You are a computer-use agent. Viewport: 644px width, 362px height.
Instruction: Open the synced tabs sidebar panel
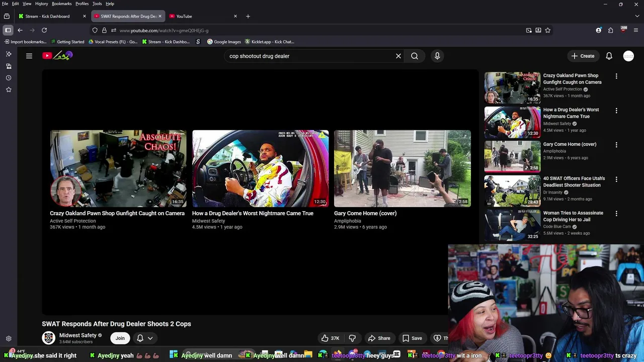point(9,66)
